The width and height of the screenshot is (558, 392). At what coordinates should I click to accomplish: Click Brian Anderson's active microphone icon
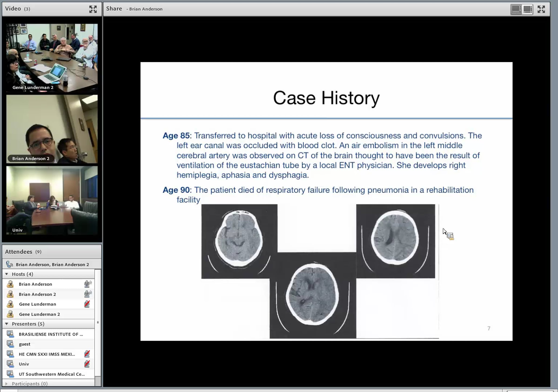coord(87,284)
